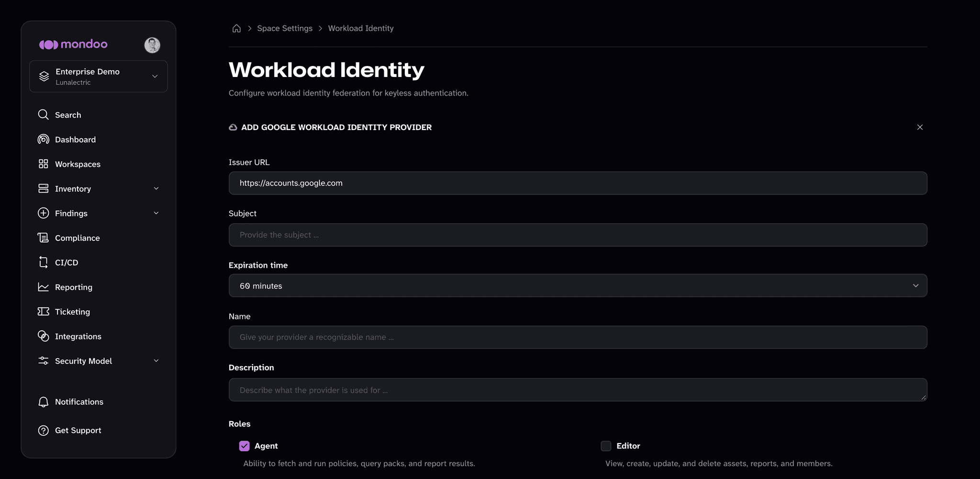Click the Inventory sidebar icon
Screen dimensions: 980x479
coord(43,188)
